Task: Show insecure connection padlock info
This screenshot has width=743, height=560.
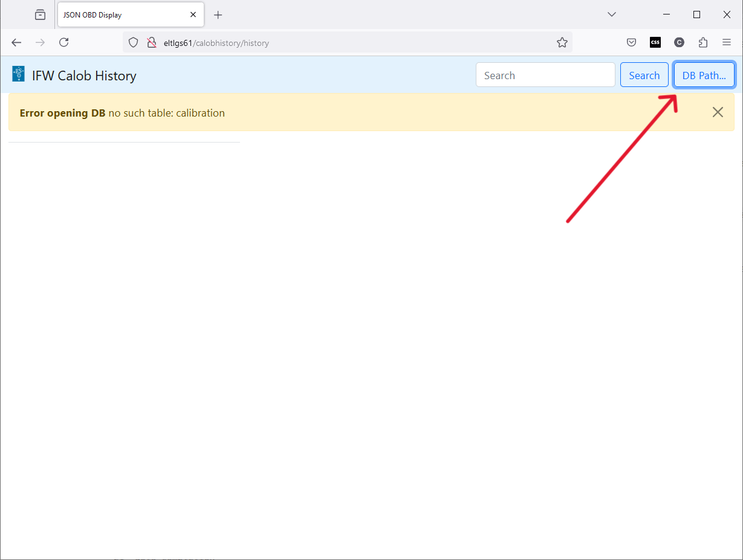Action: click(151, 42)
